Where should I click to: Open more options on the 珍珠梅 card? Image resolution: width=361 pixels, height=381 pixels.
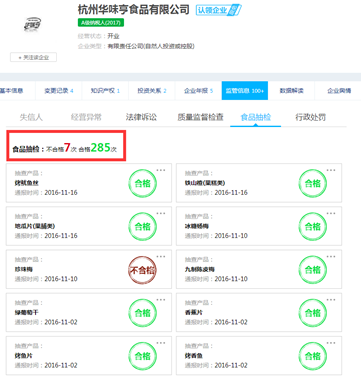coord(161,257)
